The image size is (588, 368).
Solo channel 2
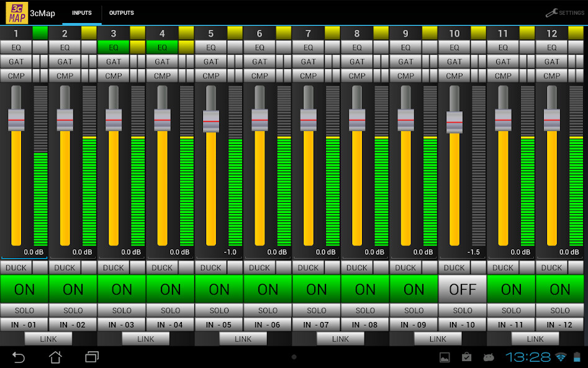73,310
